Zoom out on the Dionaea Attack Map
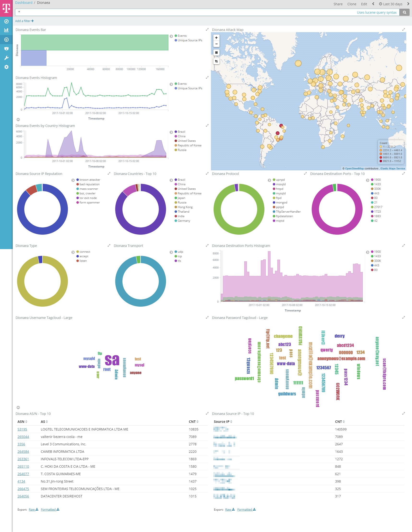 click(216, 44)
